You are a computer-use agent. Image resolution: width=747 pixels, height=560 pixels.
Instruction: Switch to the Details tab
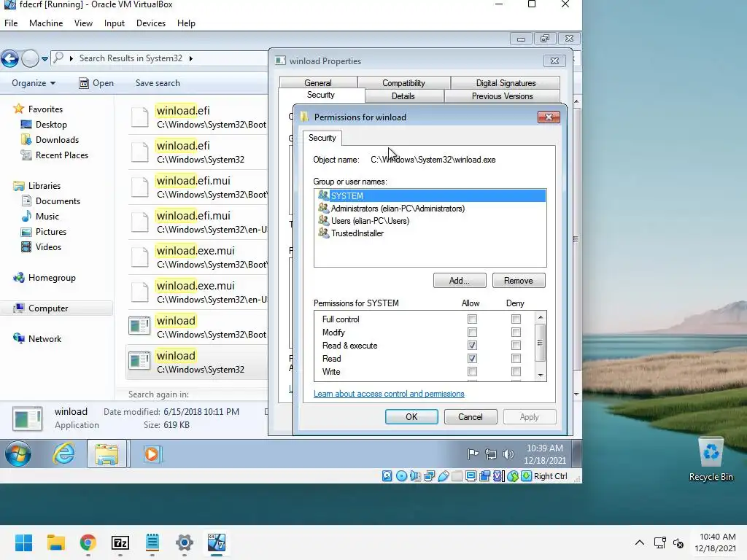point(403,96)
